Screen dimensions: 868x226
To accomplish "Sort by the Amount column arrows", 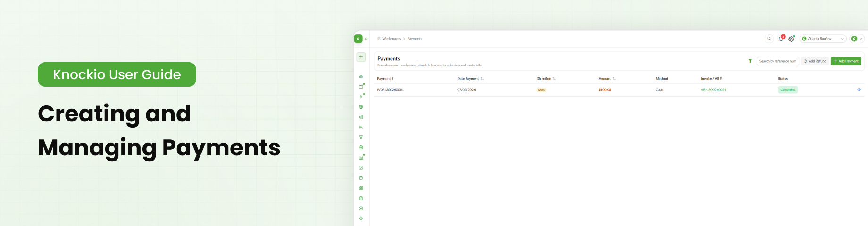I will click(614, 79).
